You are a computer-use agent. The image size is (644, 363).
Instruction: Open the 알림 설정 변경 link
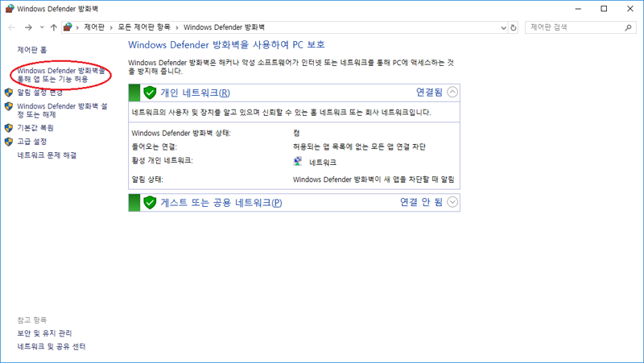click(39, 93)
